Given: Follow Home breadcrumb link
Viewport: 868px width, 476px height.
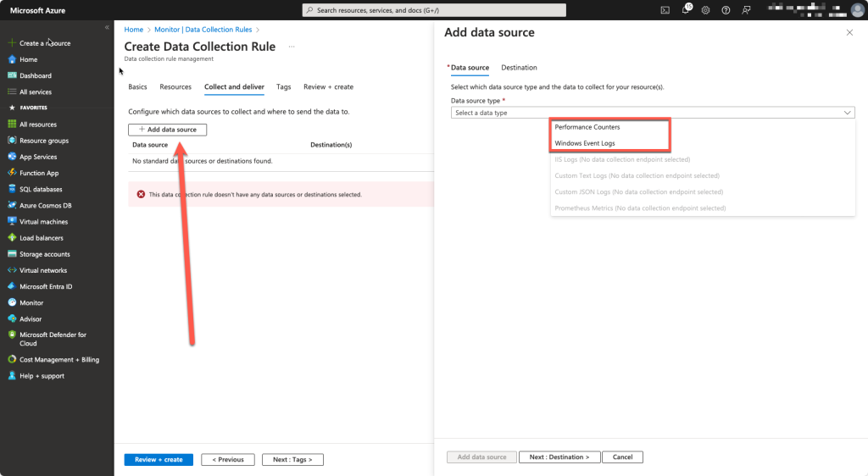Looking at the screenshot, I should point(133,30).
